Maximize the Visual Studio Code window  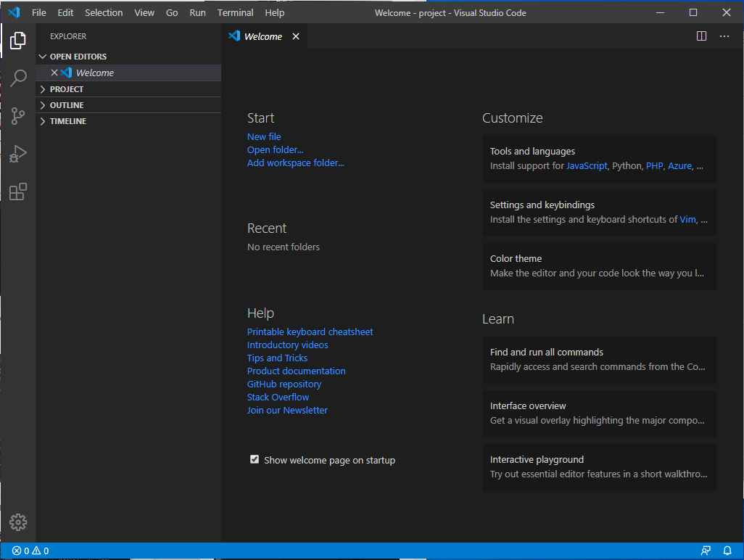pyautogui.click(x=693, y=12)
